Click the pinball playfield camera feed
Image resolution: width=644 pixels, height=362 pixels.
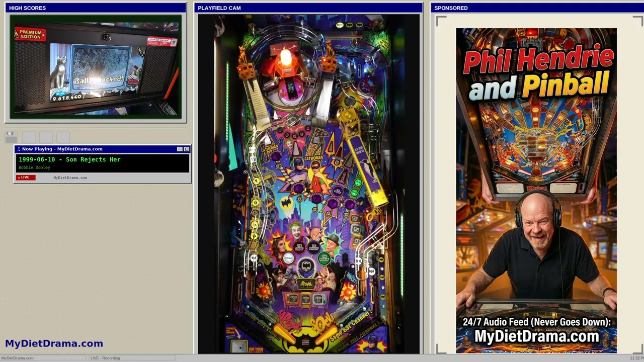click(308, 184)
